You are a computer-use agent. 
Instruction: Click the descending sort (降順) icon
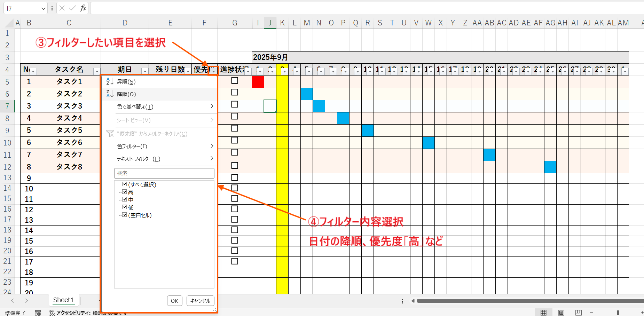pos(110,94)
